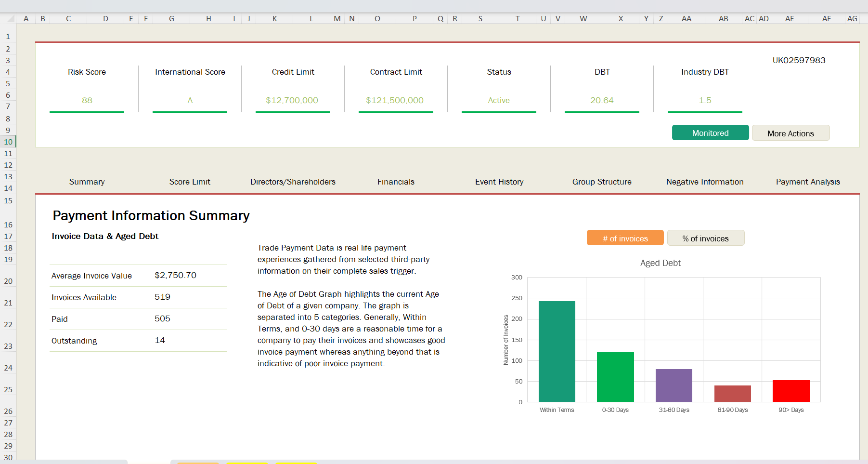The image size is (868, 464).
Task: Select the DBT value 20.64
Action: [x=602, y=100]
